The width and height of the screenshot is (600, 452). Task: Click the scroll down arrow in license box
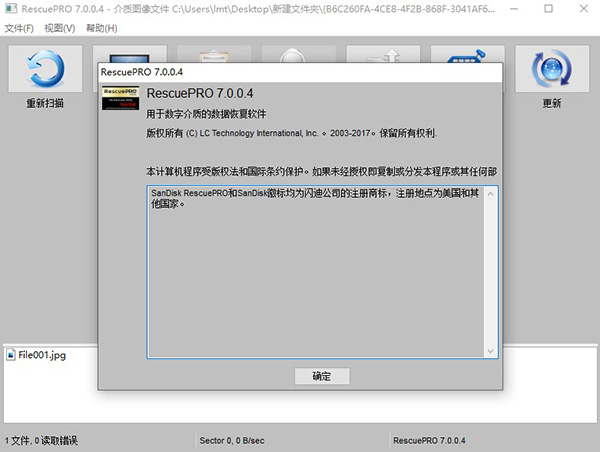tap(491, 351)
